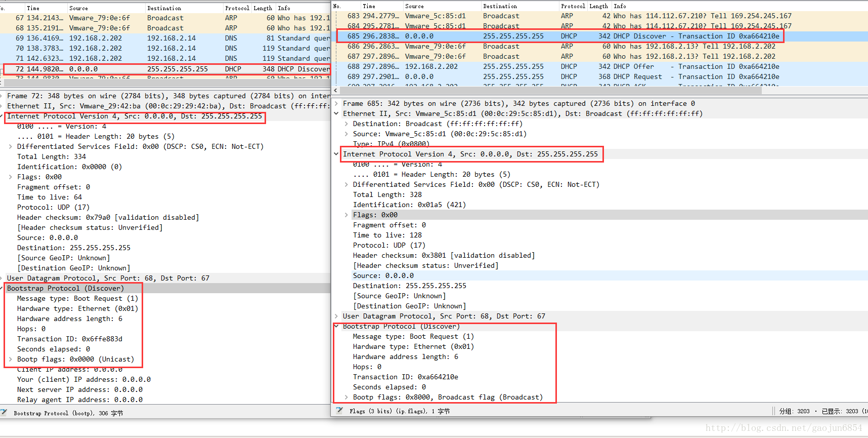
Task: Expand Differentiated Services Field in left window
Action: click(11, 146)
